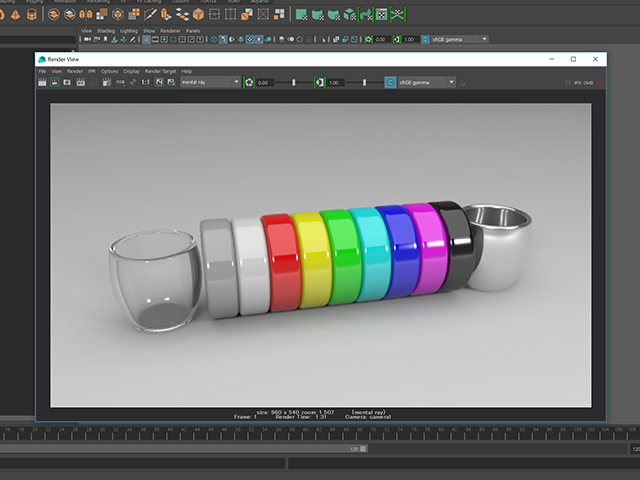Open the viewport Show menu
The height and width of the screenshot is (480, 640).
pyautogui.click(x=149, y=31)
